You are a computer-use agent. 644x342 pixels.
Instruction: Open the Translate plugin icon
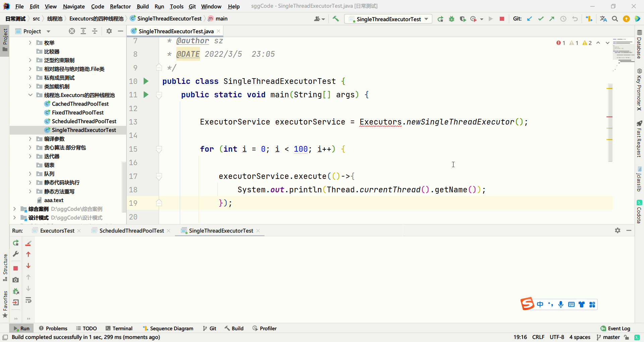603,19
